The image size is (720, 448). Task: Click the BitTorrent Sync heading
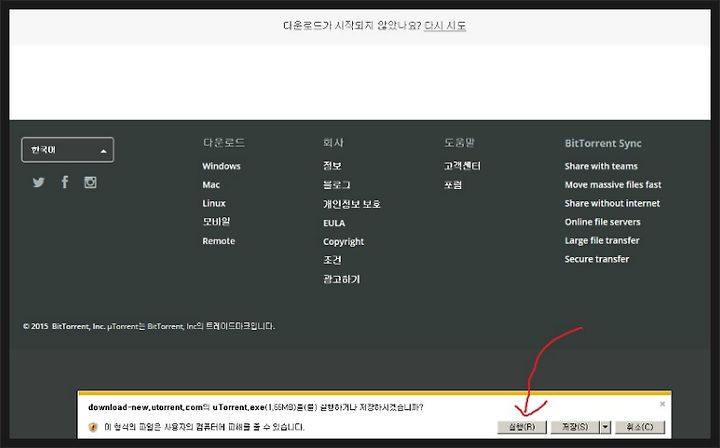coord(603,143)
